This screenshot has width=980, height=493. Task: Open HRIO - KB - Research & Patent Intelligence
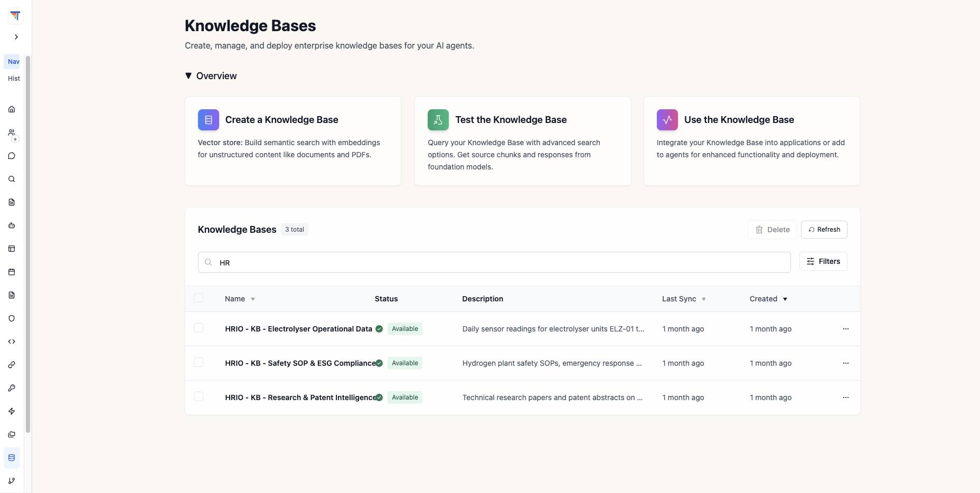point(300,397)
